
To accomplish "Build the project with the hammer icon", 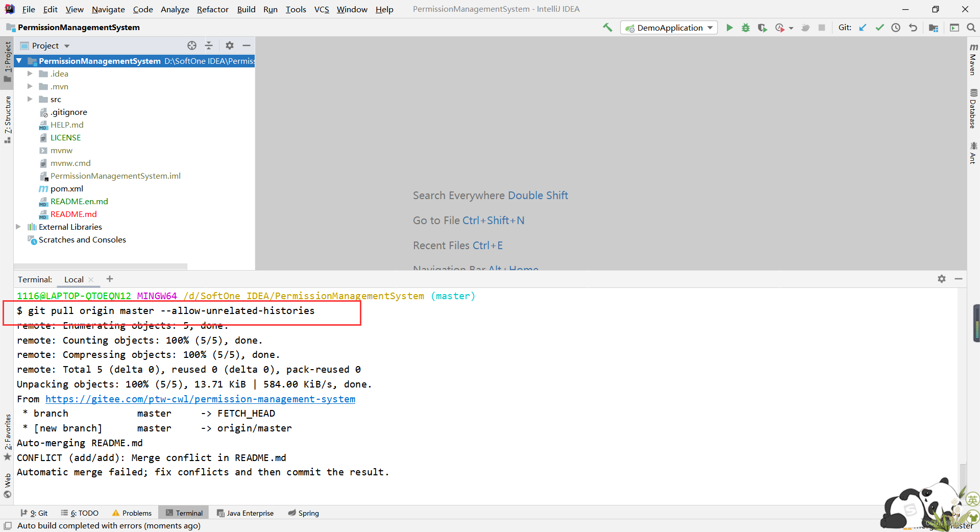I will 607,28.
